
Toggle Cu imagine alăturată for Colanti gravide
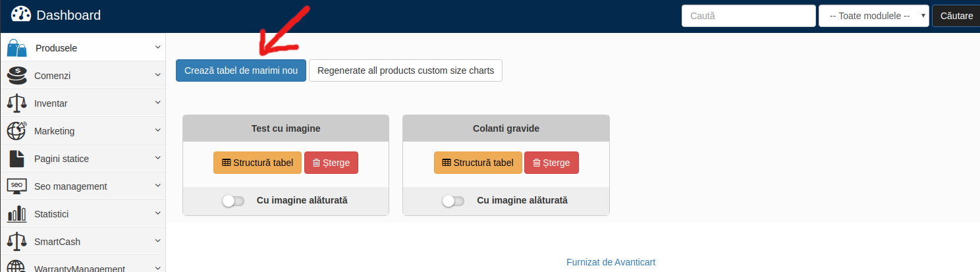point(453,201)
